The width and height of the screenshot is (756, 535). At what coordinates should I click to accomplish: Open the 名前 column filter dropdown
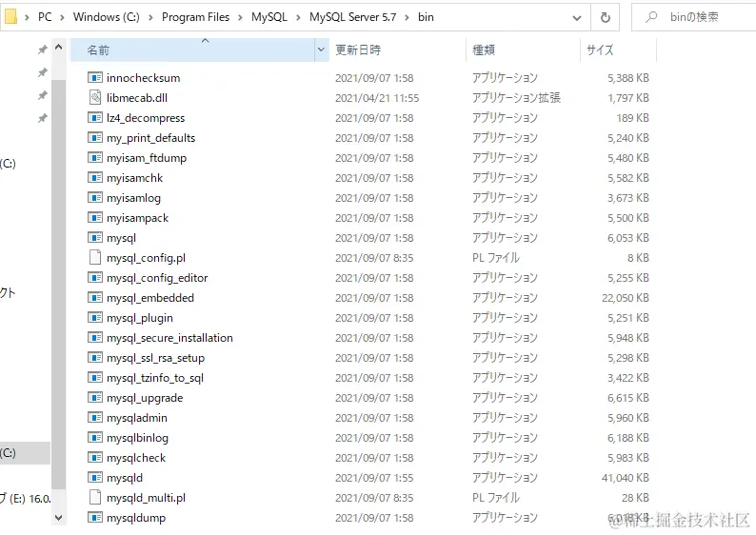pos(321,50)
